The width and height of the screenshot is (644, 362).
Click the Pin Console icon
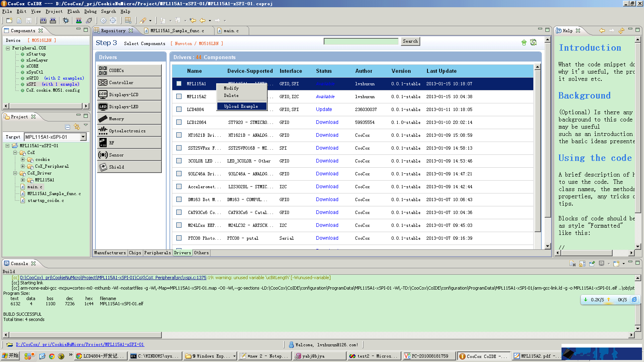point(592,263)
